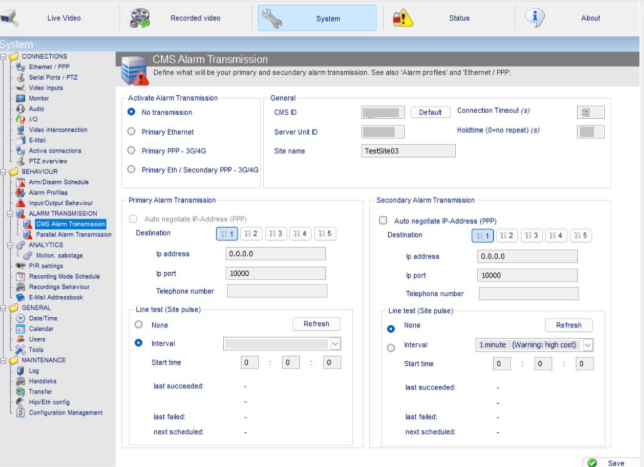Screen dimensions: 644x467
Task: Select Primary destination tab 5
Action: [x=325, y=234]
